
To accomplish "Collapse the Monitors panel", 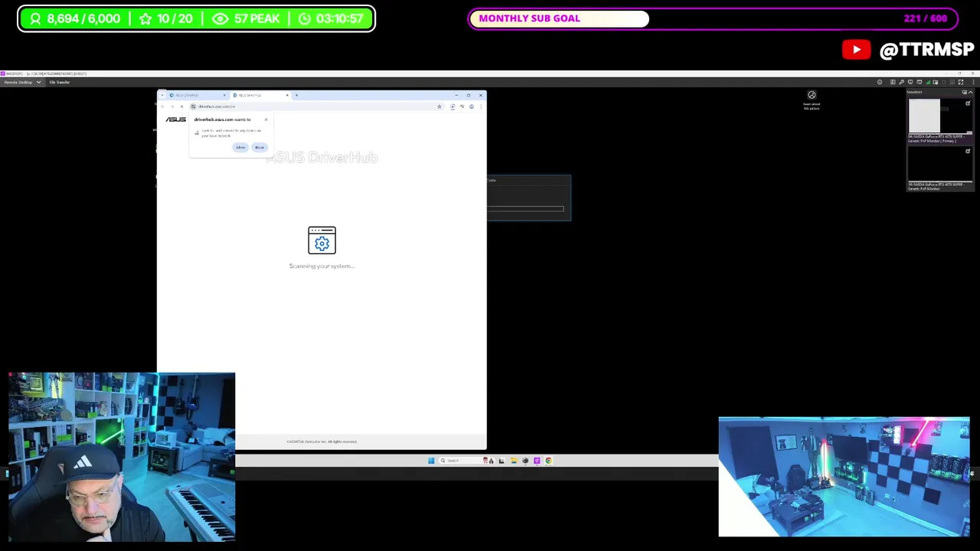I will coord(971,92).
